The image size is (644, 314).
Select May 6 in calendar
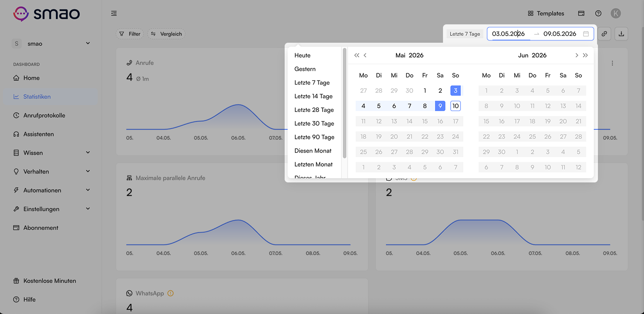click(x=394, y=106)
